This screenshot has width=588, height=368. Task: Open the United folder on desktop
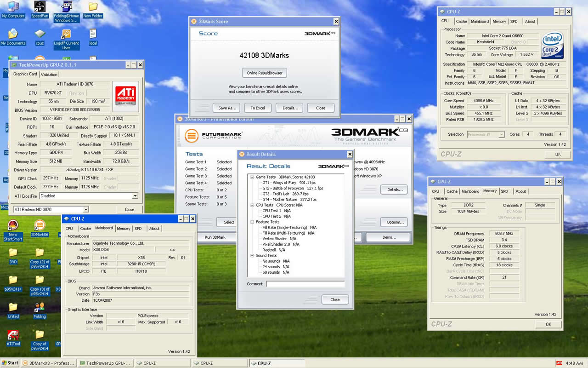[13, 310]
